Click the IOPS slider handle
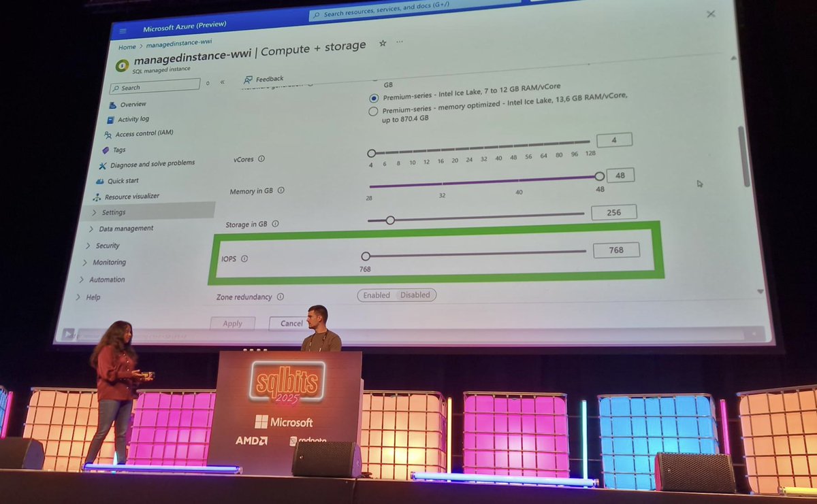The height and width of the screenshot is (504, 817). point(366,256)
